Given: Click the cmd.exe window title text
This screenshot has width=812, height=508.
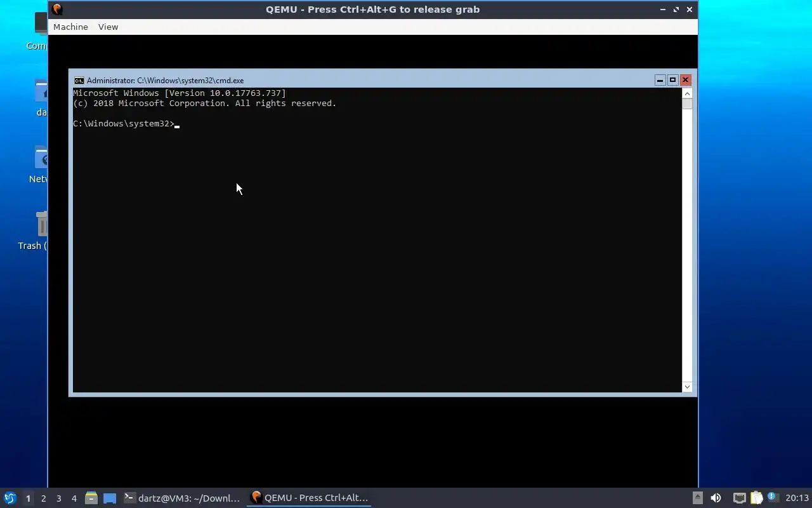Looking at the screenshot, I should pos(165,81).
